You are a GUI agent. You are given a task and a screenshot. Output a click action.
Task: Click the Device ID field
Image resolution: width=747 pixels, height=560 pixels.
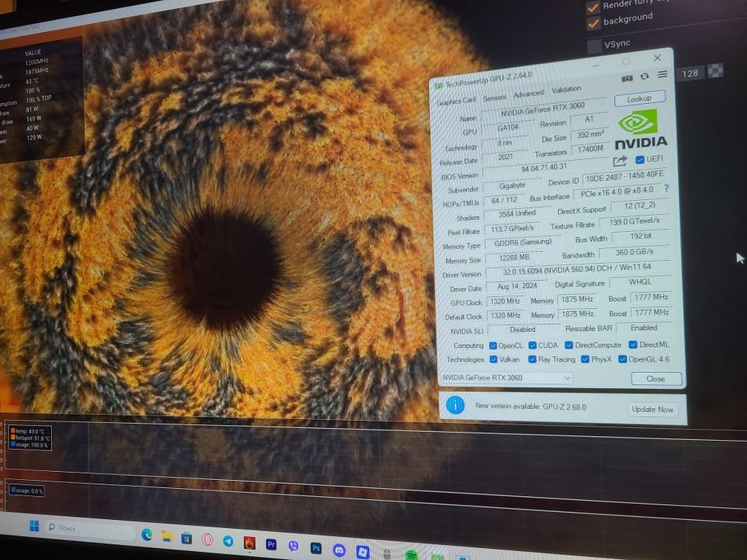(625, 177)
